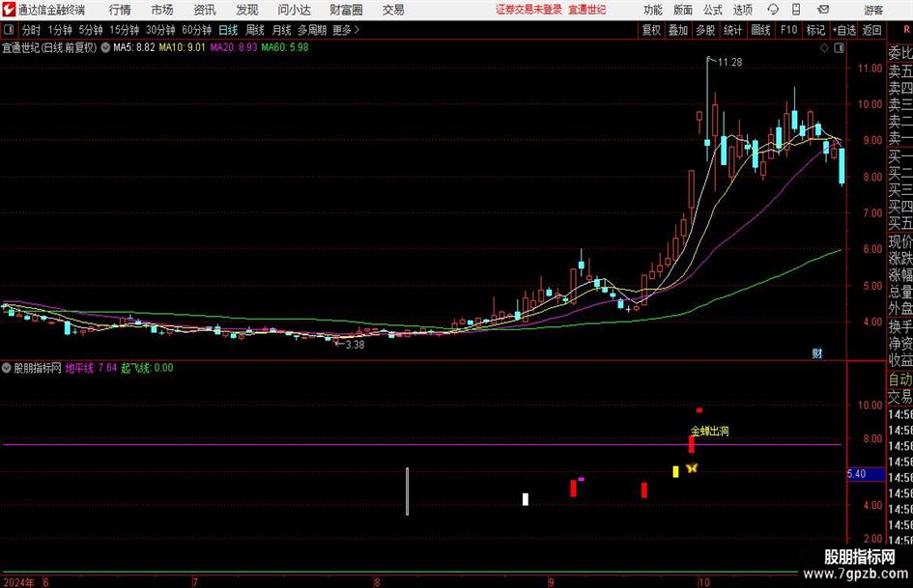Open the 发现 menu

click(247, 10)
